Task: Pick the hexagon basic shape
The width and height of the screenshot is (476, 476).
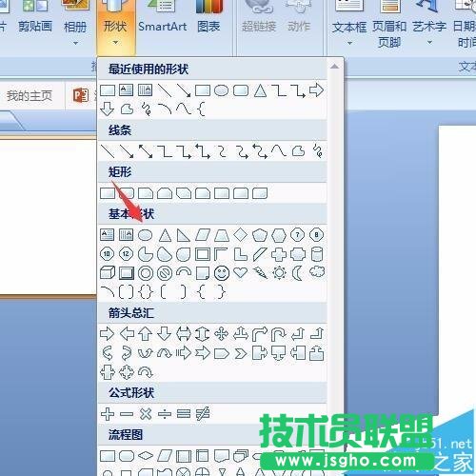Action: pos(279,235)
